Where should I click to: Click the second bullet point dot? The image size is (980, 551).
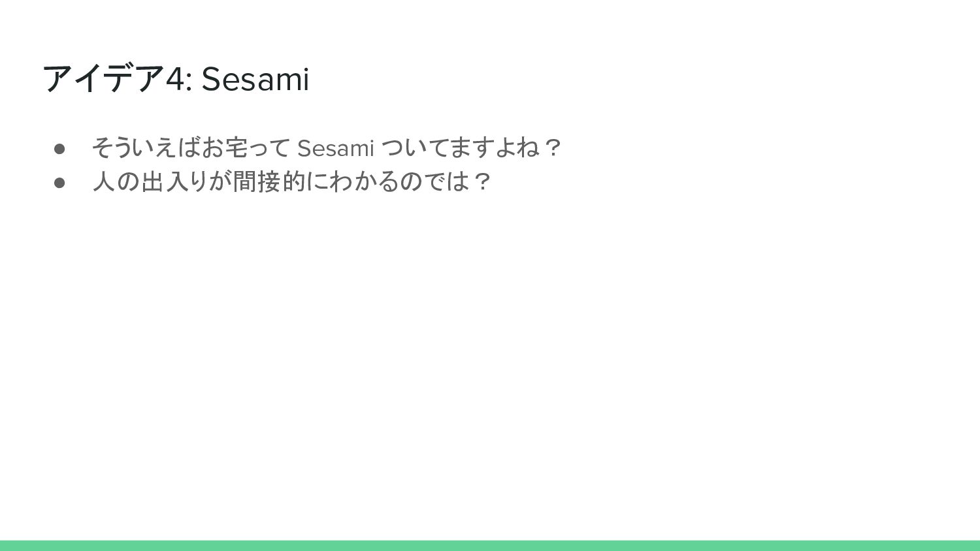coord(59,182)
